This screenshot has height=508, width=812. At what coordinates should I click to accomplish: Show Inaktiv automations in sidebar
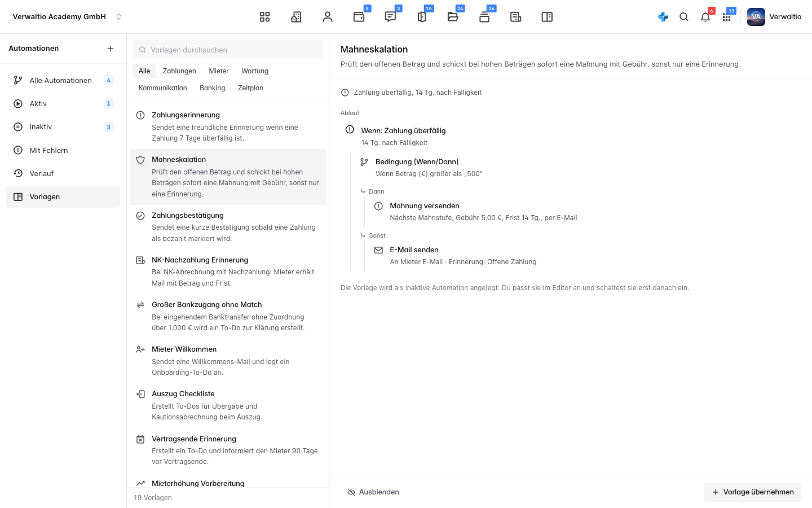point(63,127)
